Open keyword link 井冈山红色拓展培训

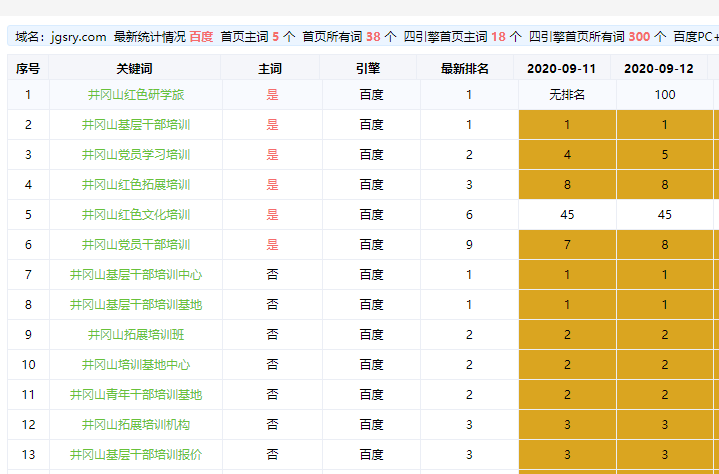click(x=136, y=185)
